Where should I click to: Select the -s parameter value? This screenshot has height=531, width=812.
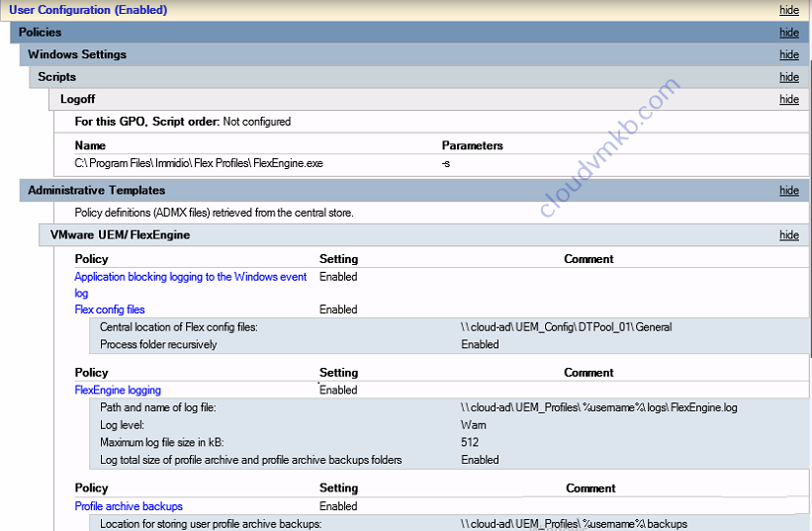[x=446, y=164]
